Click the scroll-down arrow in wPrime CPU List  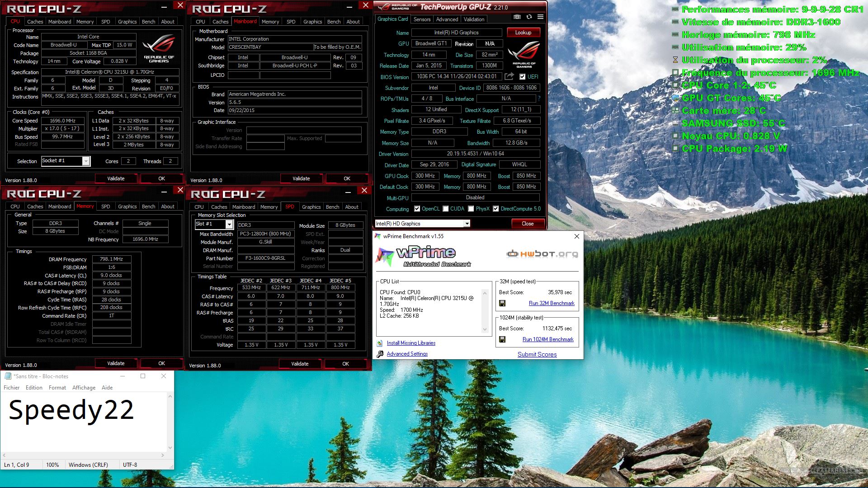point(485,329)
